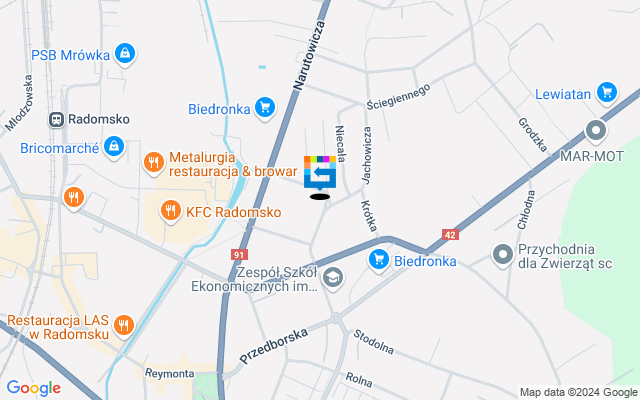Click the Lewiatan shopping cart icon
640x400 pixels.
[x=607, y=93]
